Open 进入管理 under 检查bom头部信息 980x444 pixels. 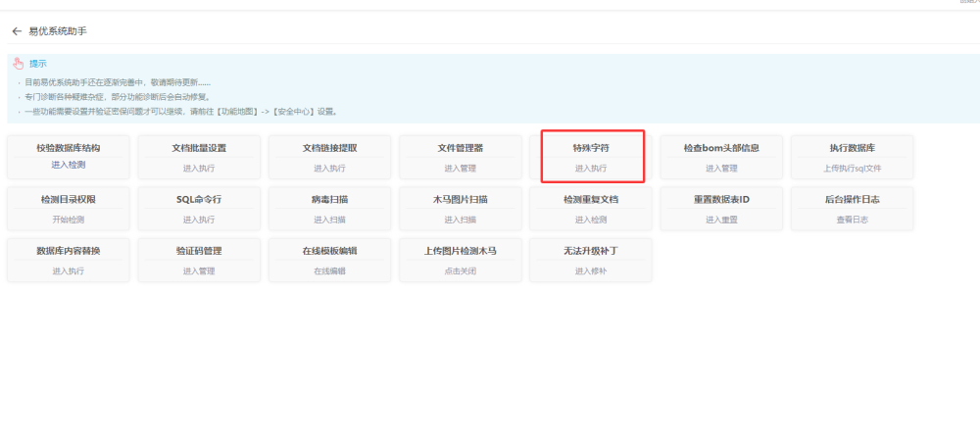(721, 169)
